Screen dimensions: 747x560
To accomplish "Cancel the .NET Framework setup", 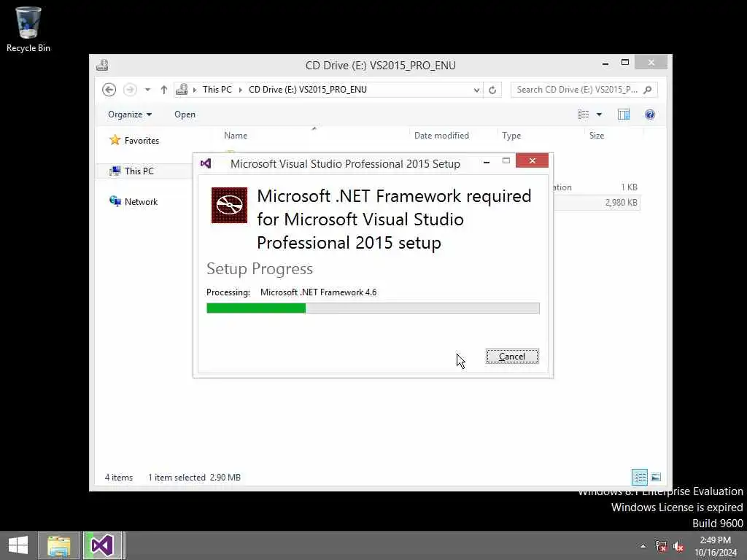I will 512,356.
